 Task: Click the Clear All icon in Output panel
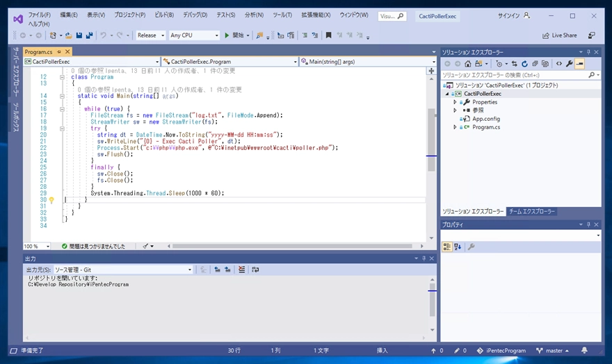241,270
